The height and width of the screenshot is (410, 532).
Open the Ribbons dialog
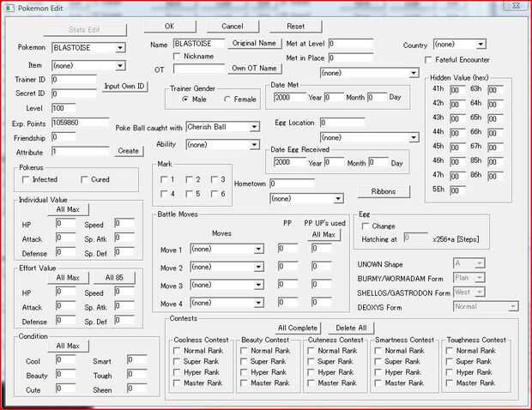[x=384, y=191]
